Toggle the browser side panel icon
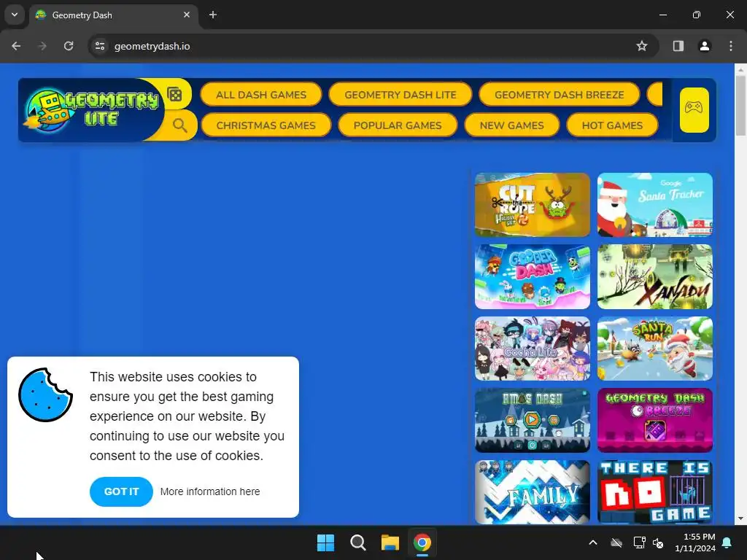Screen dimensions: 747x560 [678, 46]
